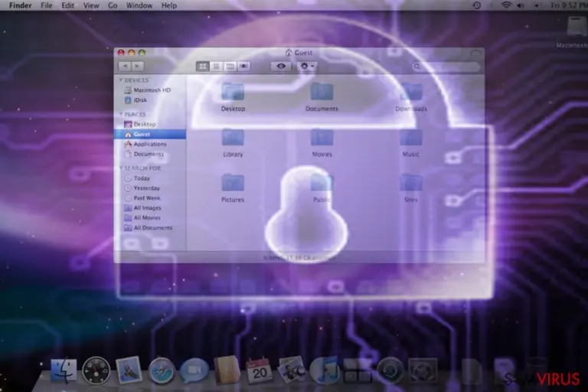The height and width of the screenshot is (392, 588).
Task: Show files from Today
Action: click(x=150, y=178)
